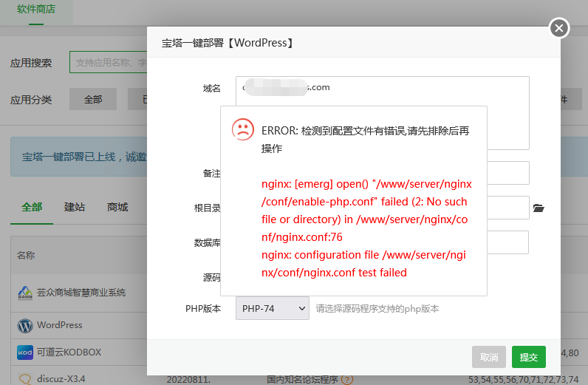Click the dialog title 宝塔一键部署【WordPress】

pos(228,43)
